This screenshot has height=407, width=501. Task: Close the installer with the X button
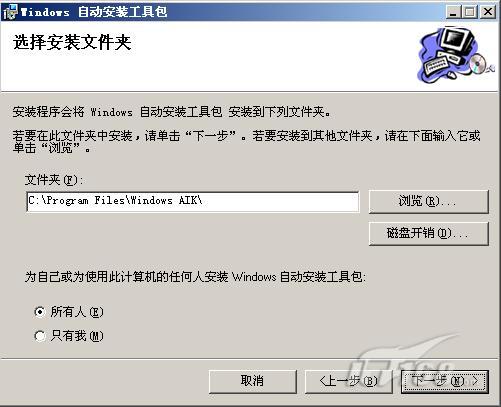488,12
